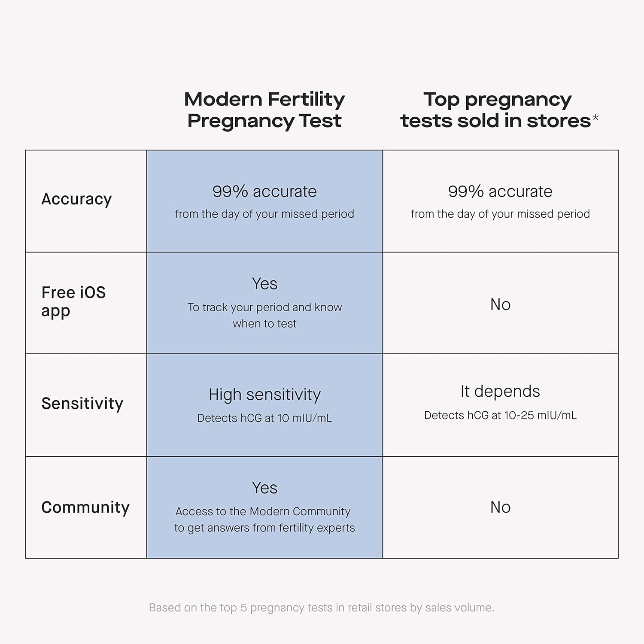Click the asterisk after the stores heading
This screenshot has width=644, height=644.
[595, 118]
